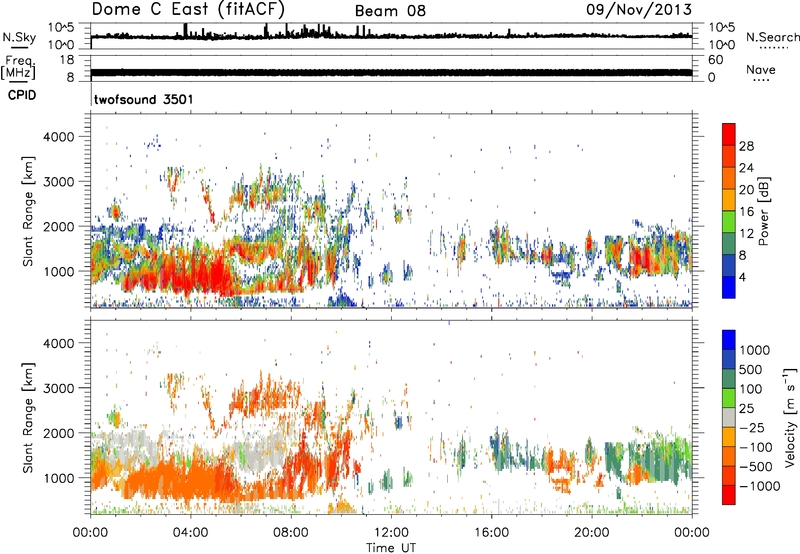Image resolution: width=800 pixels, height=554 pixels.
Task: Click the 'Dome C East (fitACF)' title text
Action: click(x=188, y=10)
